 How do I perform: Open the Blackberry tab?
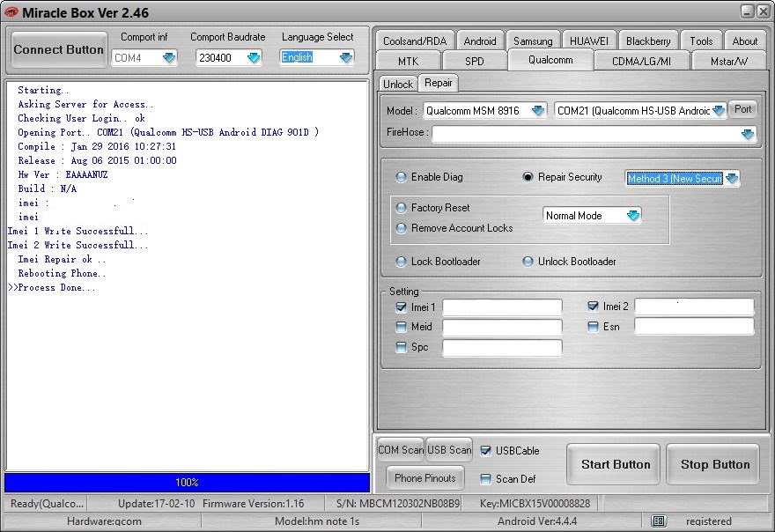(x=648, y=41)
